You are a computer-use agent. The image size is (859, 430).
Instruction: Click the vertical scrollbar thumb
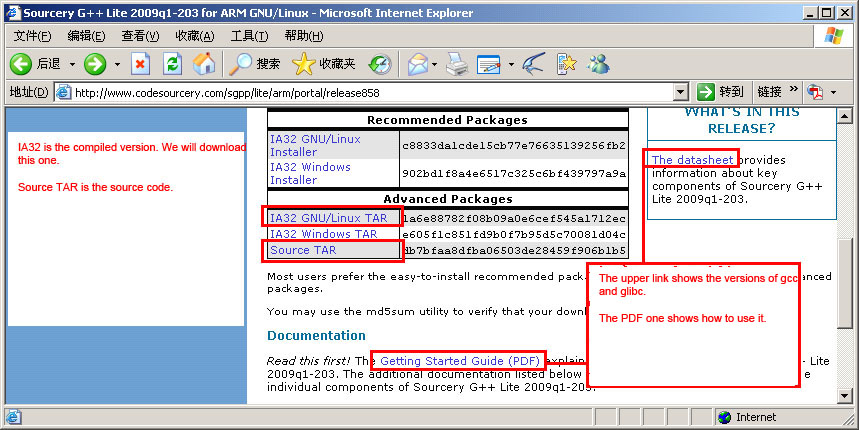click(x=845, y=283)
